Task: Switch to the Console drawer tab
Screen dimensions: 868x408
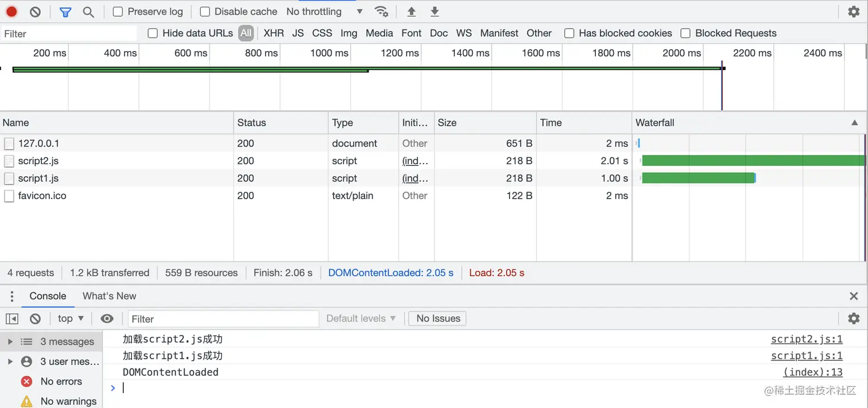Action: [48, 296]
